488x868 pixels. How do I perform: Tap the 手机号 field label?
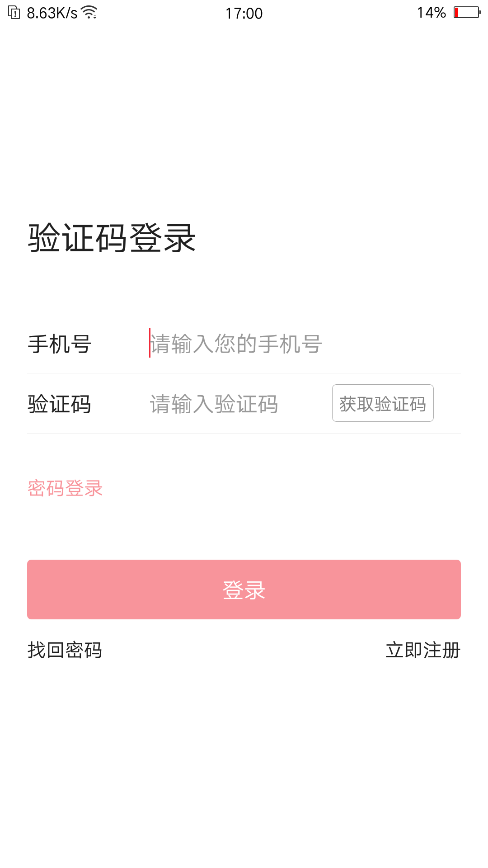[60, 344]
